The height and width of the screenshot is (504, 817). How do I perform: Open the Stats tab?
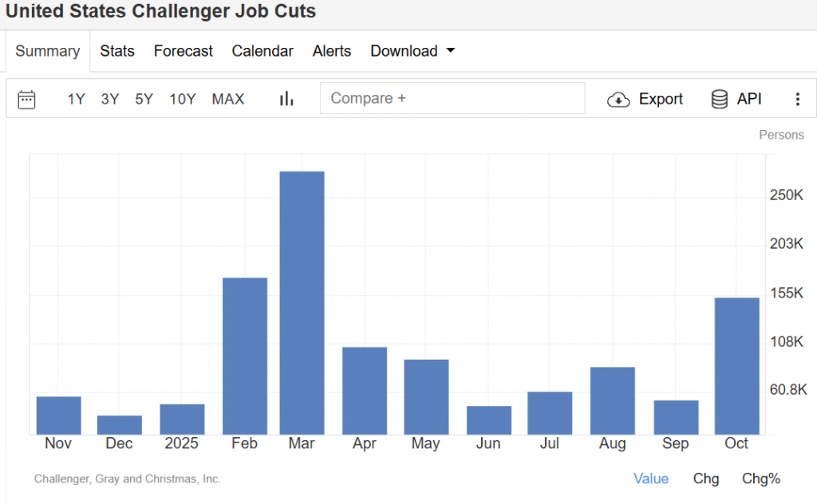117,51
